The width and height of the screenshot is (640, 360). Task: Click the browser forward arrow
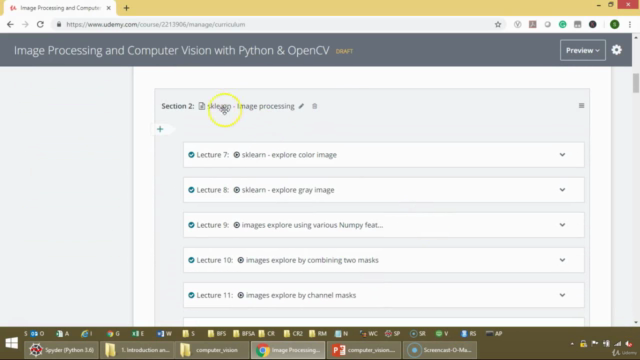click(x=25, y=24)
